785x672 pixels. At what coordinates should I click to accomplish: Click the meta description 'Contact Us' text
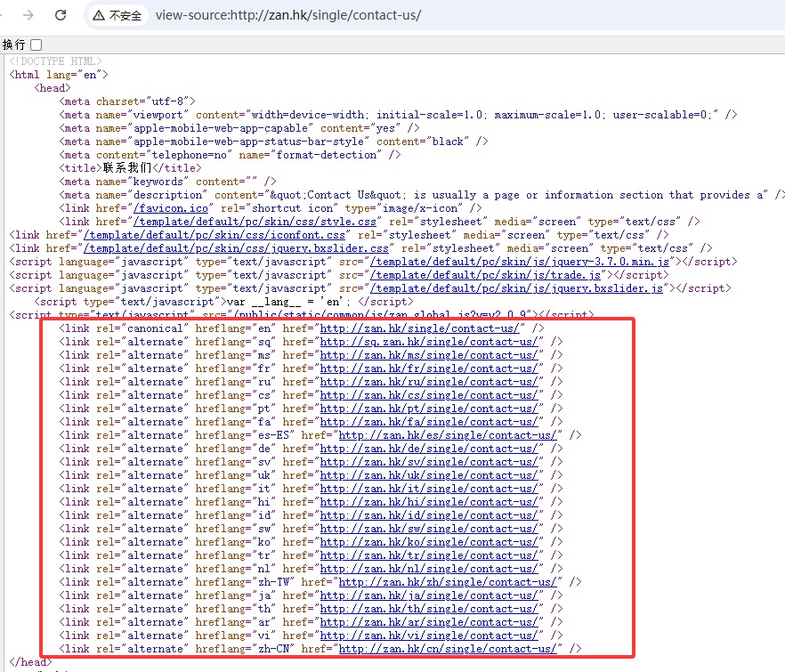pyautogui.click(x=338, y=195)
